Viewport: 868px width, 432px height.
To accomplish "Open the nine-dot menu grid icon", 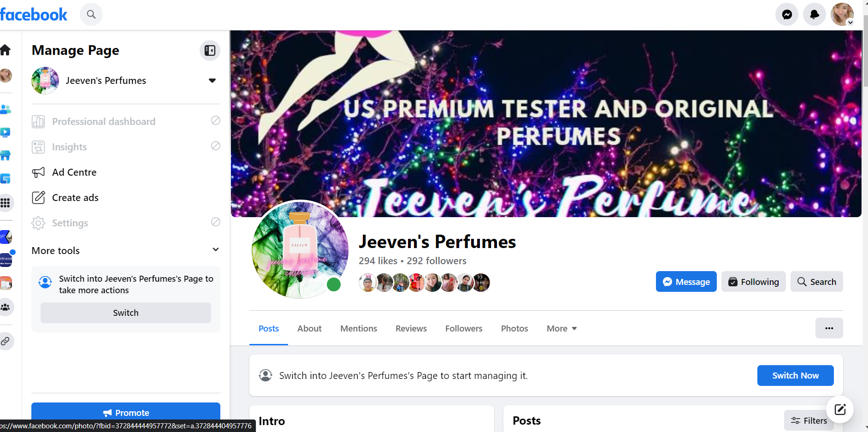I will click(x=6, y=203).
